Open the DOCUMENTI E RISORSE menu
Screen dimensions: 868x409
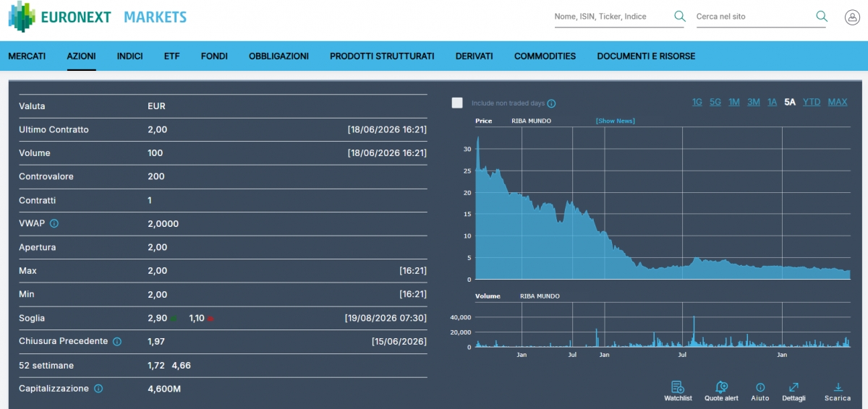[646, 56]
